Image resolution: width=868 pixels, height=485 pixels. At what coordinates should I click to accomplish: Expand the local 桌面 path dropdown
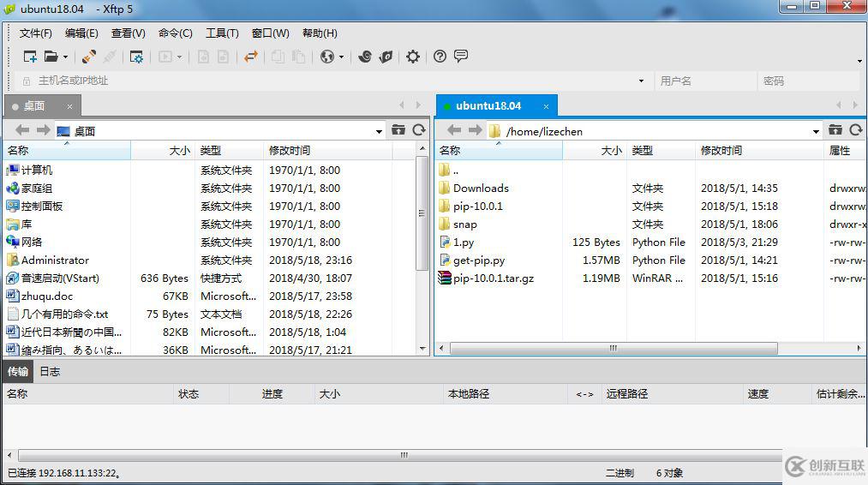pos(380,131)
